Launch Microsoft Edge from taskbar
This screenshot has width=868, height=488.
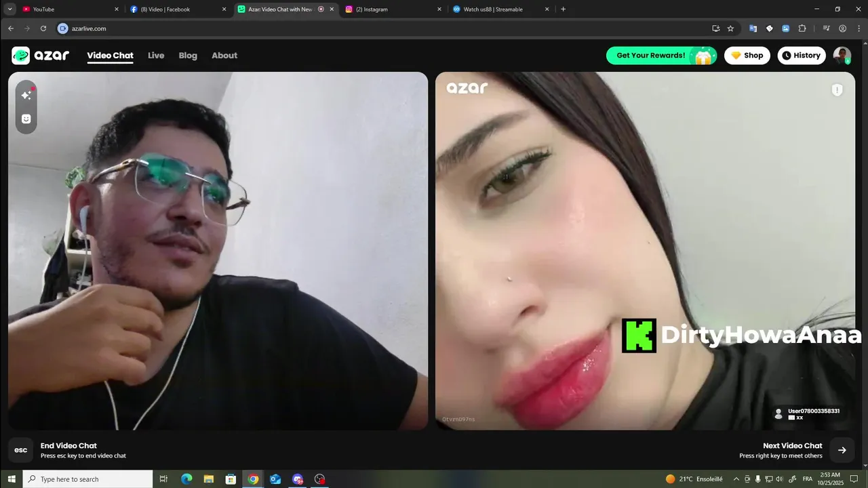[186, 479]
